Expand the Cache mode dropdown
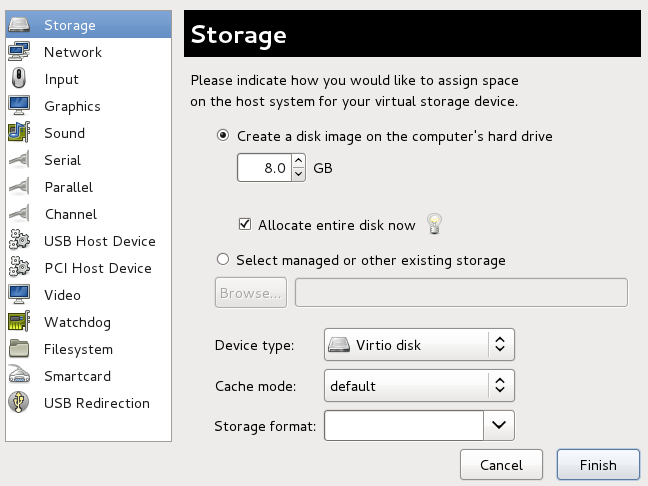 [419, 385]
